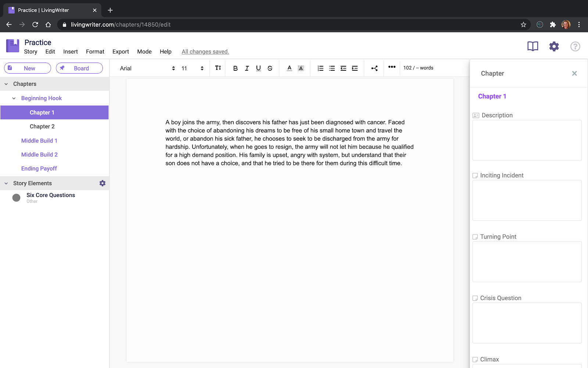Pick the text highlight color tool

point(301,68)
